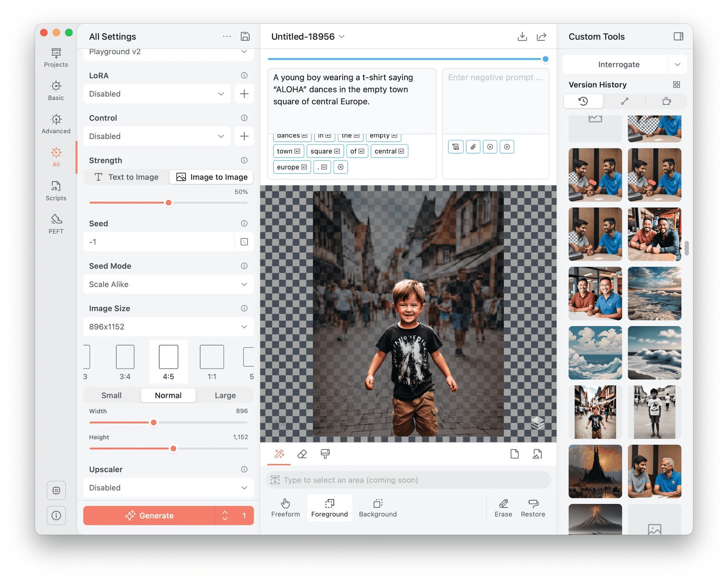Click the chip icon near bottom of sidebar
The image size is (728, 581).
[56, 490]
